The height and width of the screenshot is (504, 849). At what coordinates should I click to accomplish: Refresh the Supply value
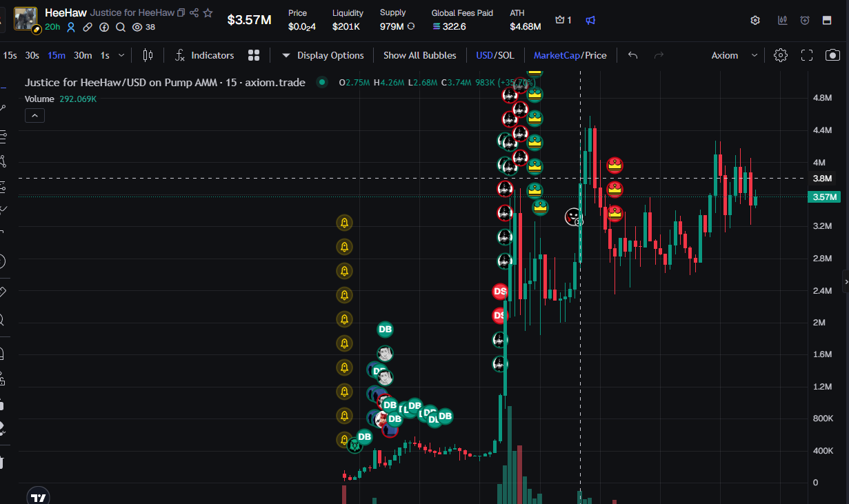pos(411,26)
